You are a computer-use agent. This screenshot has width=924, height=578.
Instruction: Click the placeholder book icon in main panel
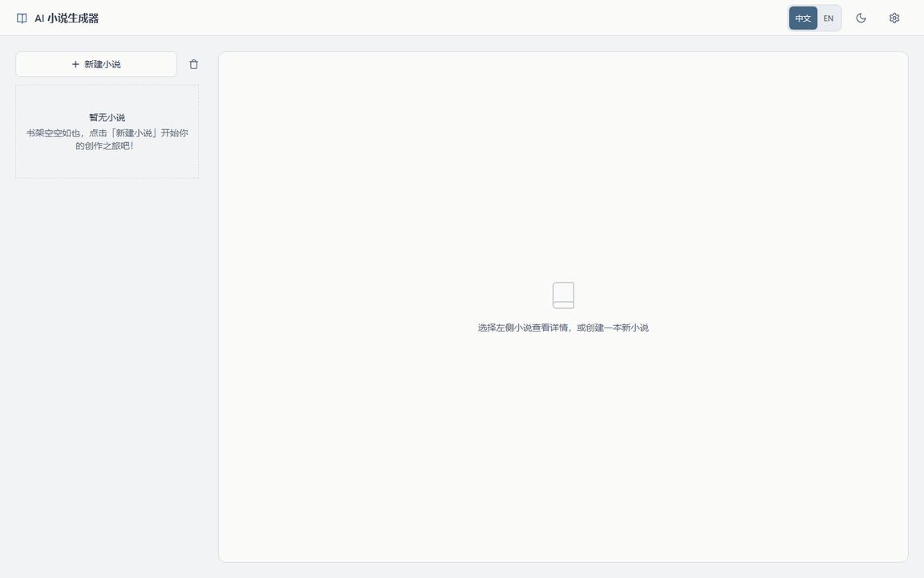point(563,295)
